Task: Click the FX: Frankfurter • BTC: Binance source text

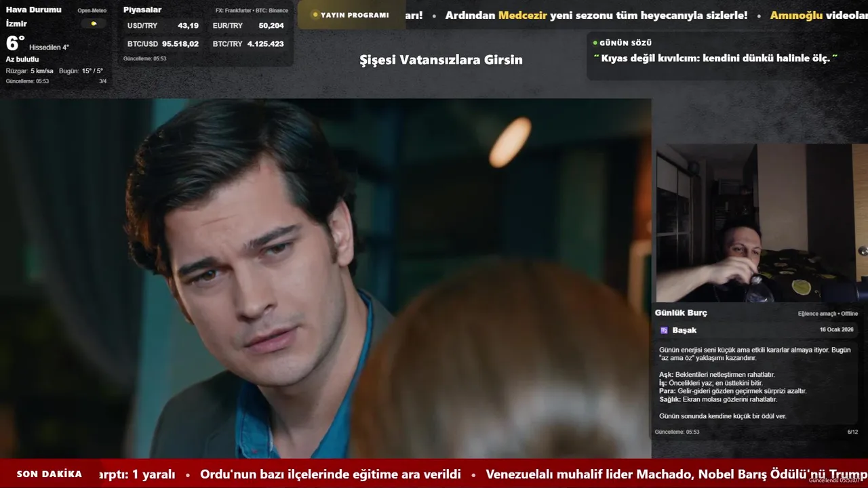Action: (252, 11)
